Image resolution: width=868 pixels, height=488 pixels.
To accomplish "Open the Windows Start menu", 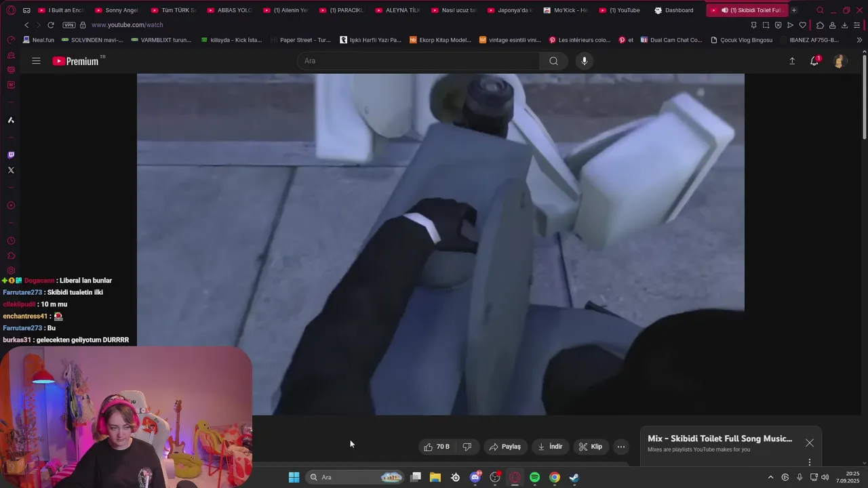I will pyautogui.click(x=294, y=477).
